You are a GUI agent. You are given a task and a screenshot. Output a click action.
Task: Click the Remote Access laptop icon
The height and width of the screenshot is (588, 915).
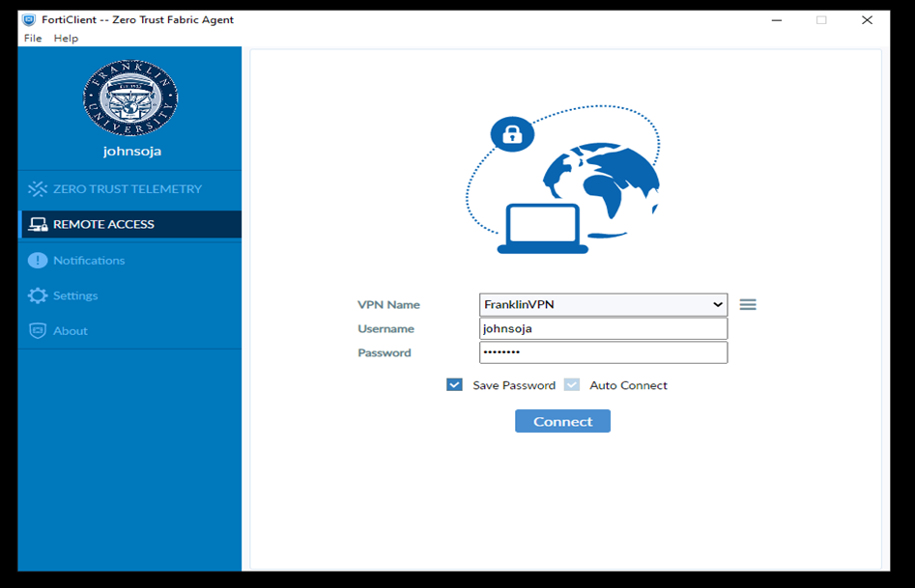tap(38, 225)
